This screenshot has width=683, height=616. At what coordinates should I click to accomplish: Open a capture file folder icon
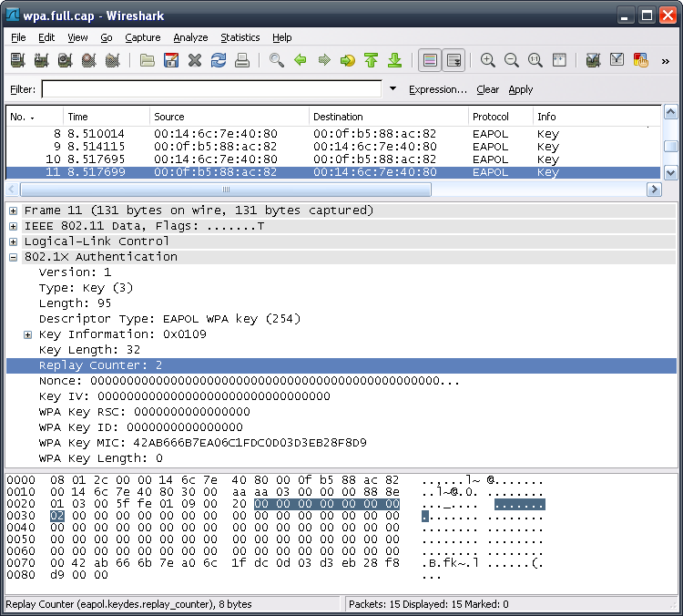148,60
